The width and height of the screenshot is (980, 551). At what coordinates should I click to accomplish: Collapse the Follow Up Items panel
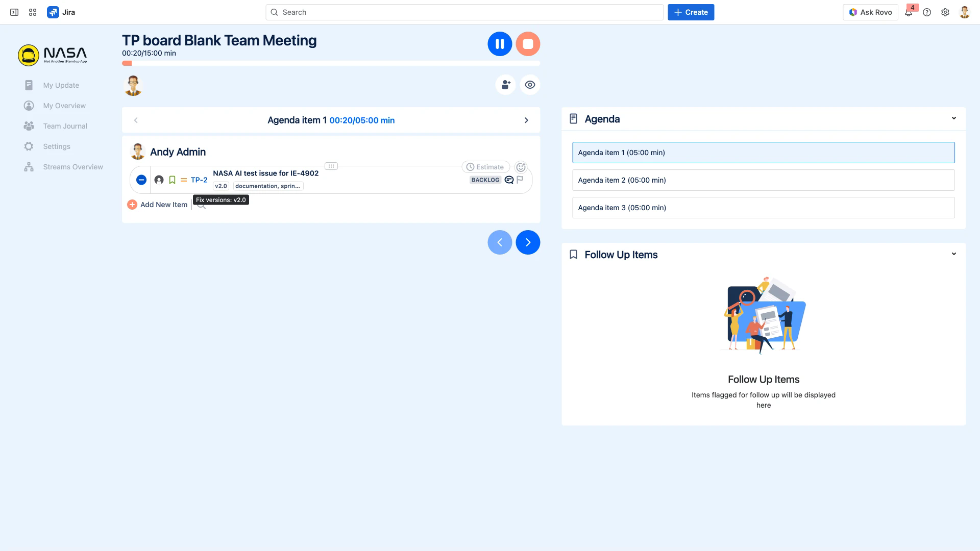click(953, 254)
